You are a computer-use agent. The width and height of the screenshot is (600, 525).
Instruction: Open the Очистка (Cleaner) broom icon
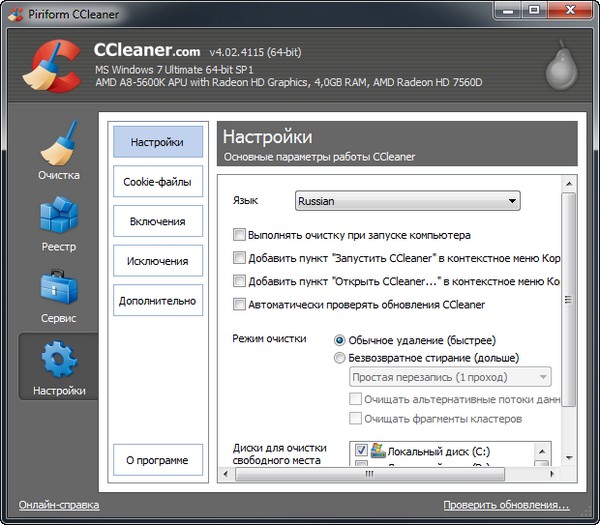coord(58,147)
